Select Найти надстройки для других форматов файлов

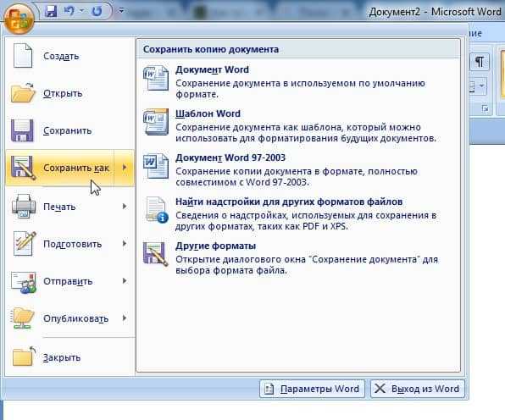tap(289, 202)
